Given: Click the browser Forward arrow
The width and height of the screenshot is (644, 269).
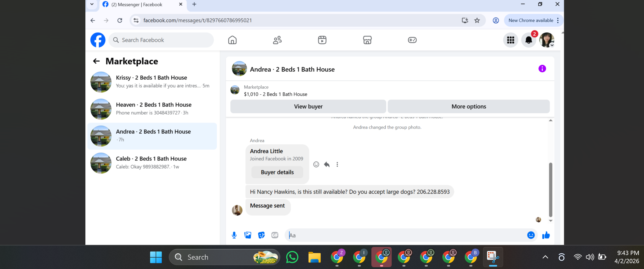Looking at the screenshot, I should 106,20.
